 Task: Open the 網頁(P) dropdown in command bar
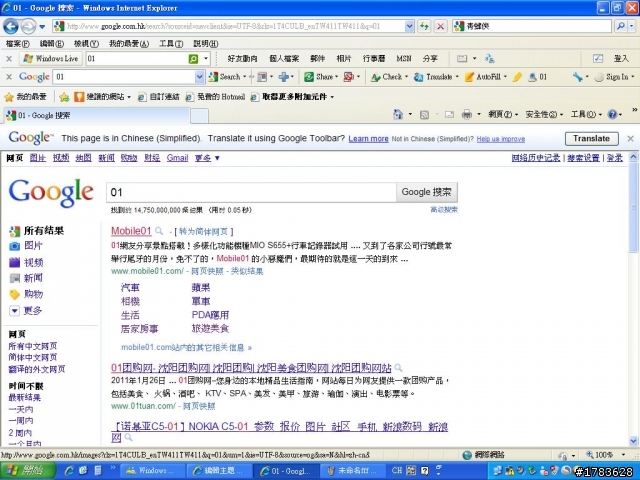[503, 115]
